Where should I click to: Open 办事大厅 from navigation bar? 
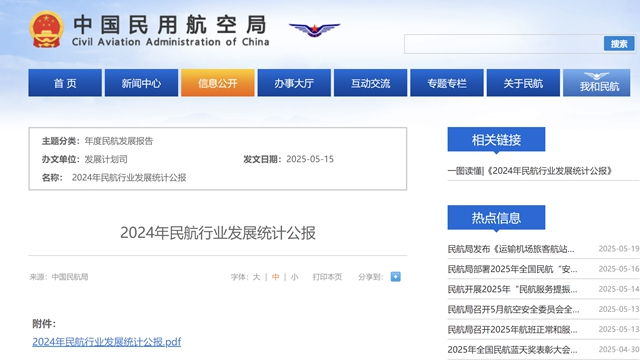click(294, 83)
